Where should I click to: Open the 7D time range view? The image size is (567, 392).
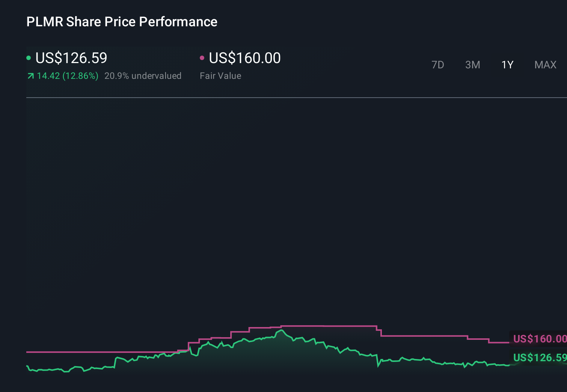pos(438,65)
